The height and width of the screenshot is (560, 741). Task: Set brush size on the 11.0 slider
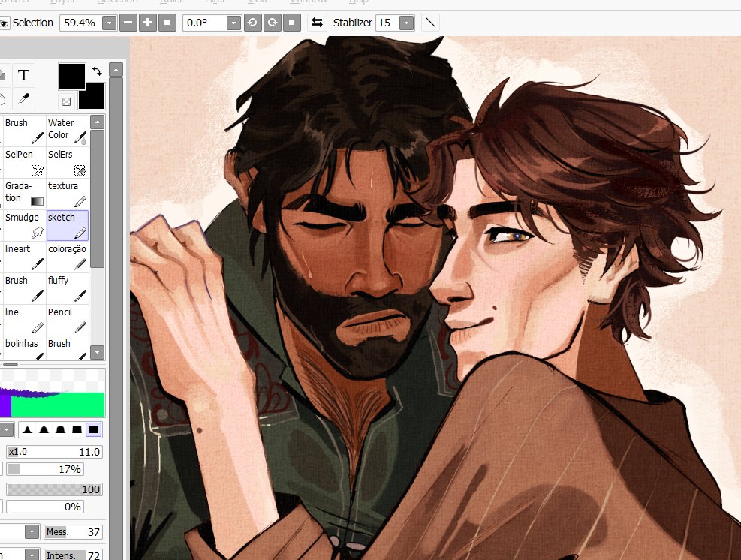54,452
